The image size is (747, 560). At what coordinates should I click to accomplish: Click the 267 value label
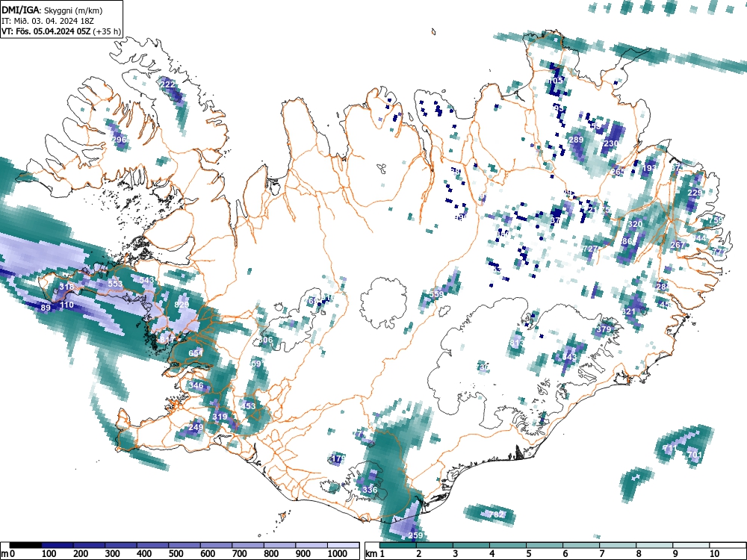[x=678, y=245]
